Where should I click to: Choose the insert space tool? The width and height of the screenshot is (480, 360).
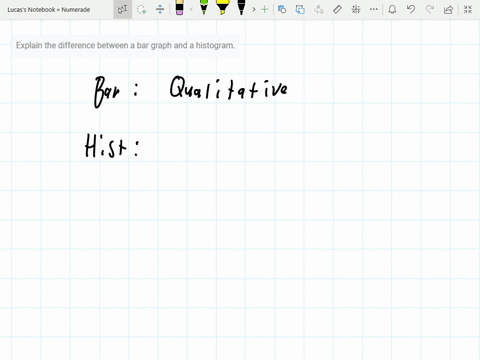point(160,9)
